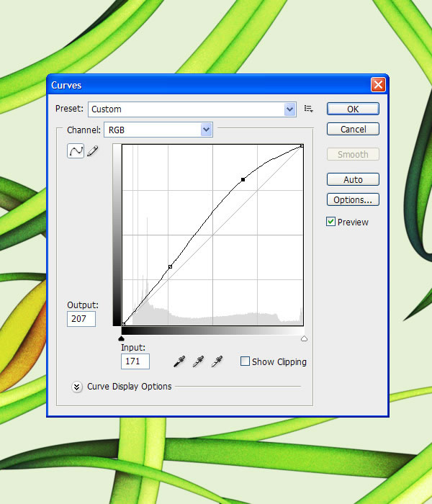This screenshot has height=504, width=432.
Task: Pick the black point eyedropper
Action: point(179,361)
